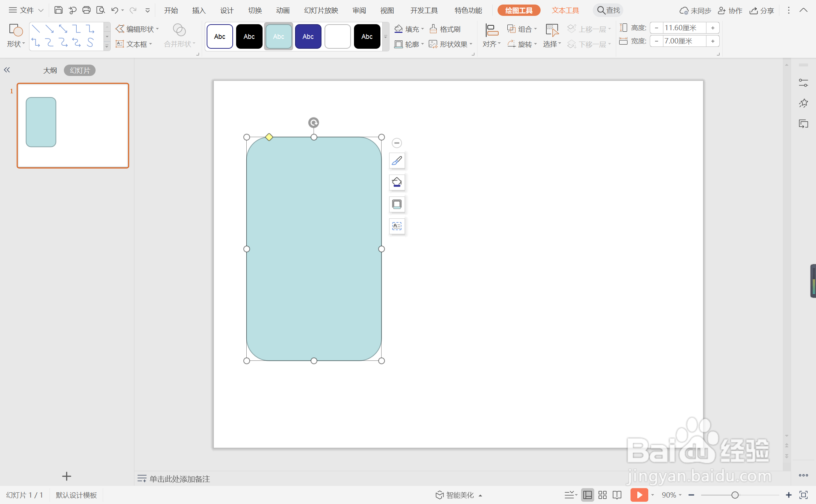Click the 查找 search button
Image resolution: width=816 pixels, height=504 pixels.
click(608, 10)
